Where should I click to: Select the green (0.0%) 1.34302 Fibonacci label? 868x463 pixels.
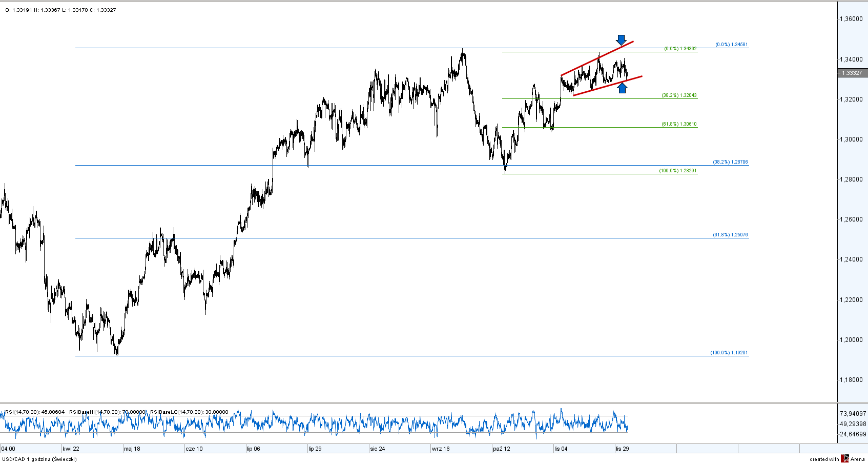click(680, 49)
